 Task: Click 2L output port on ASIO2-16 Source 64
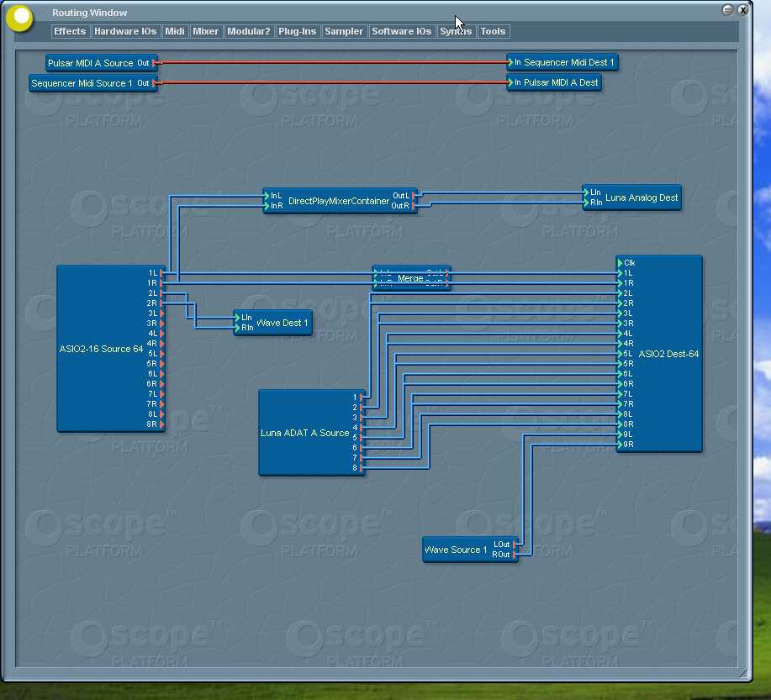(x=161, y=293)
